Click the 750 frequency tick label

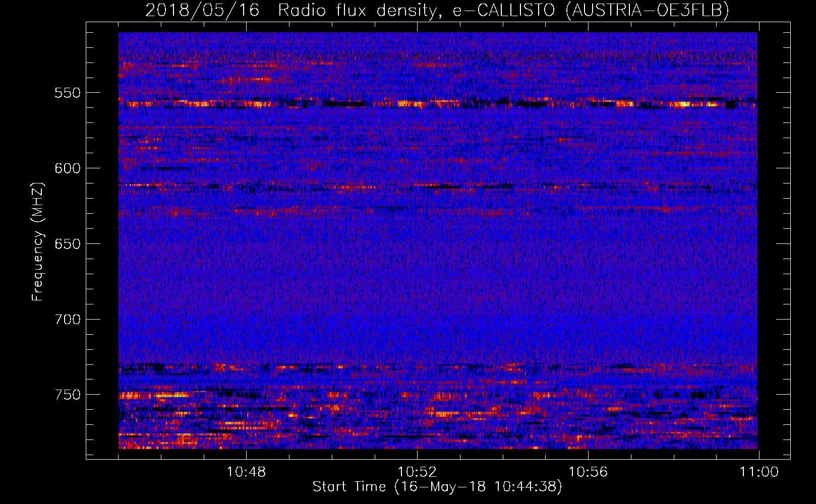[x=68, y=395]
